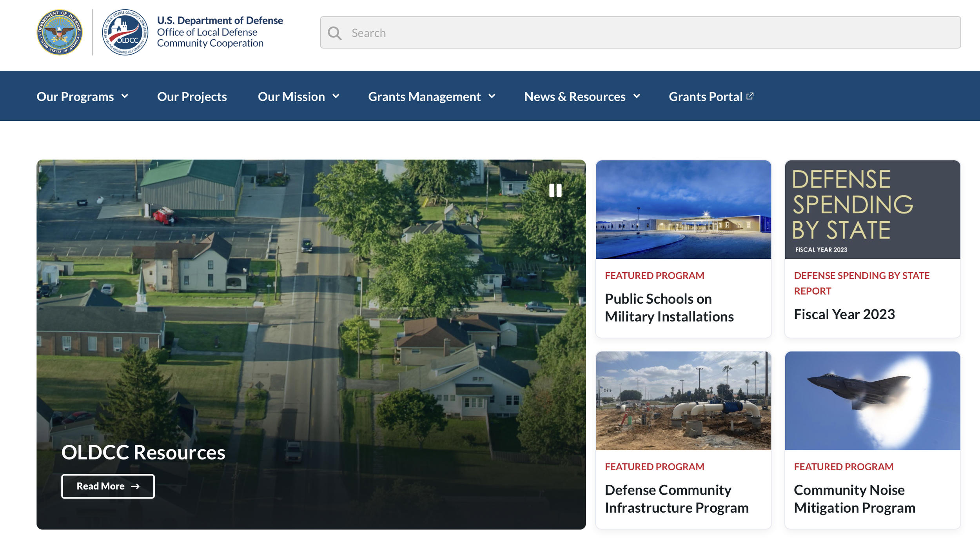Pause the hero video slideshow

(555, 191)
